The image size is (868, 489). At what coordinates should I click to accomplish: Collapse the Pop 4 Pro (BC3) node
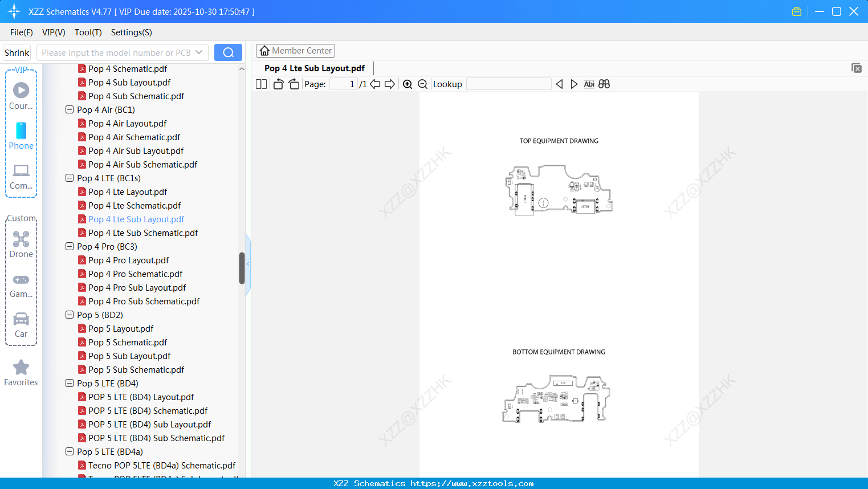click(x=69, y=246)
